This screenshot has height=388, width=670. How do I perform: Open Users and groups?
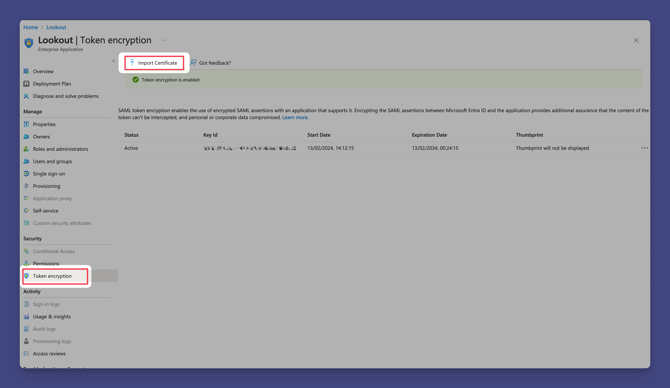pyautogui.click(x=52, y=162)
